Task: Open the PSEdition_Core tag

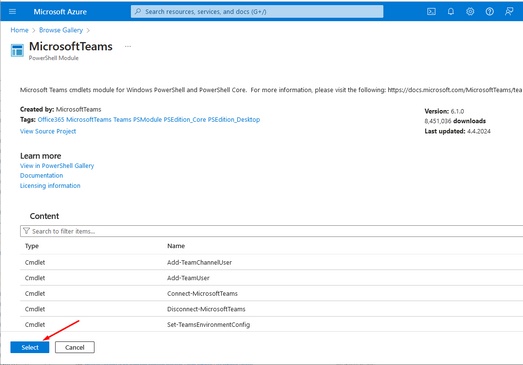Action: pyautogui.click(x=185, y=119)
